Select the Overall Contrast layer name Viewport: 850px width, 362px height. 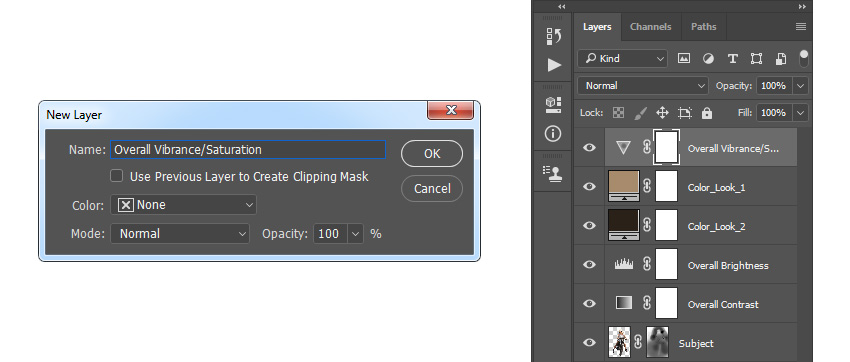(723, 305)
